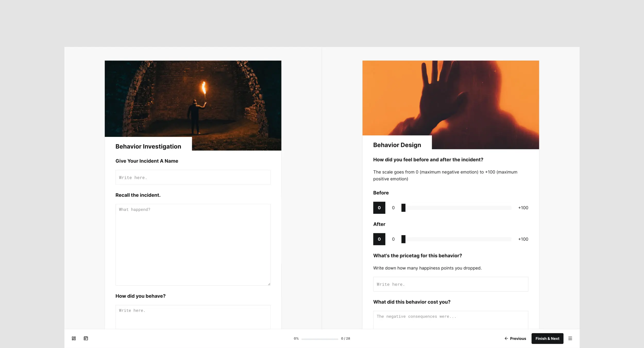The height and width of the screenshot is (348, 644).
Task: Open the grid overview icon in bottom bar
Action: point(74,338)
